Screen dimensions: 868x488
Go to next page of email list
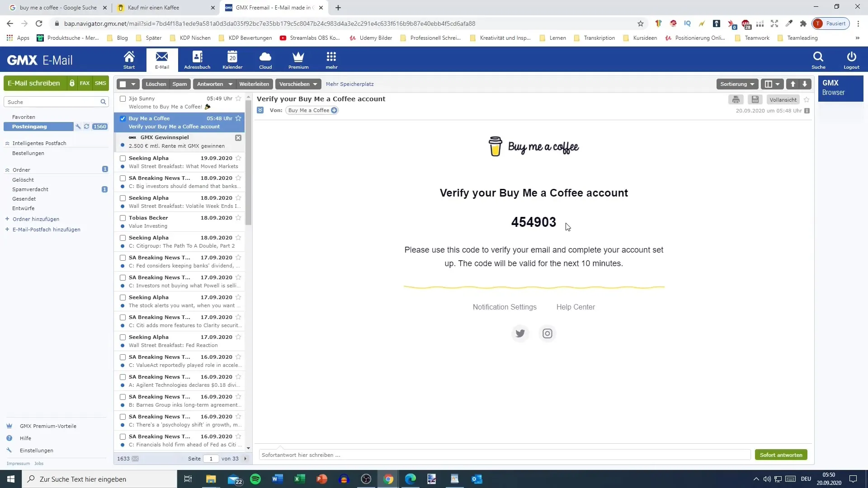(x=245, y=459)
